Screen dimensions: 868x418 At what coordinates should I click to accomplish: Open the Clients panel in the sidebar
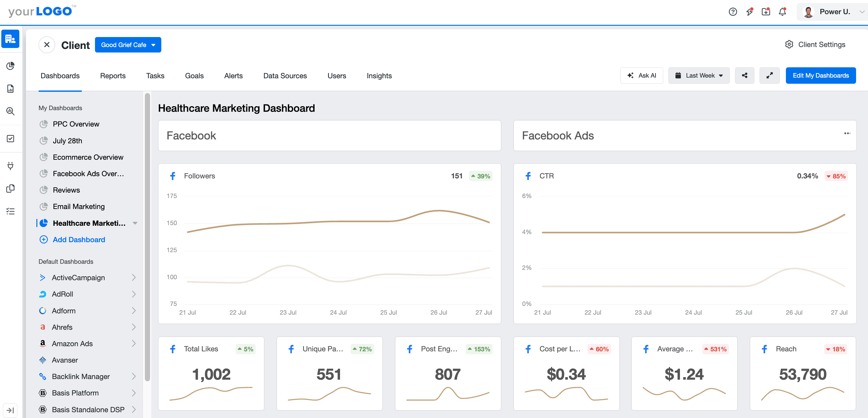[x=10, y=39]
